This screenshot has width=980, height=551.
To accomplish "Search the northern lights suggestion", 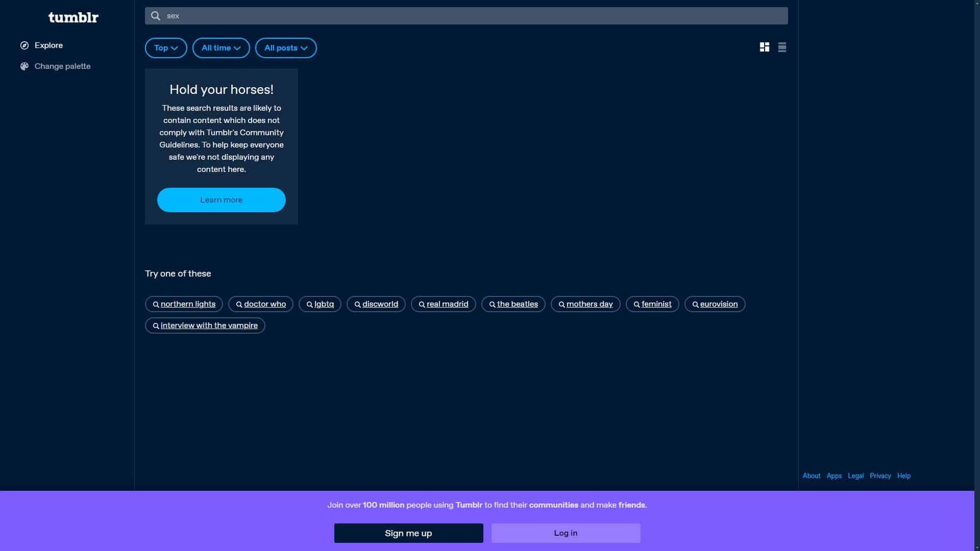I will 188,304.
